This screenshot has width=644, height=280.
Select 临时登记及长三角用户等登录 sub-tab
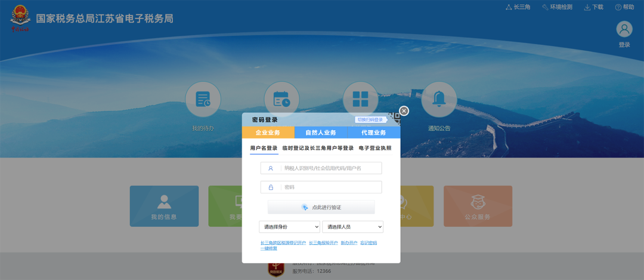click(x=318, y=148)
